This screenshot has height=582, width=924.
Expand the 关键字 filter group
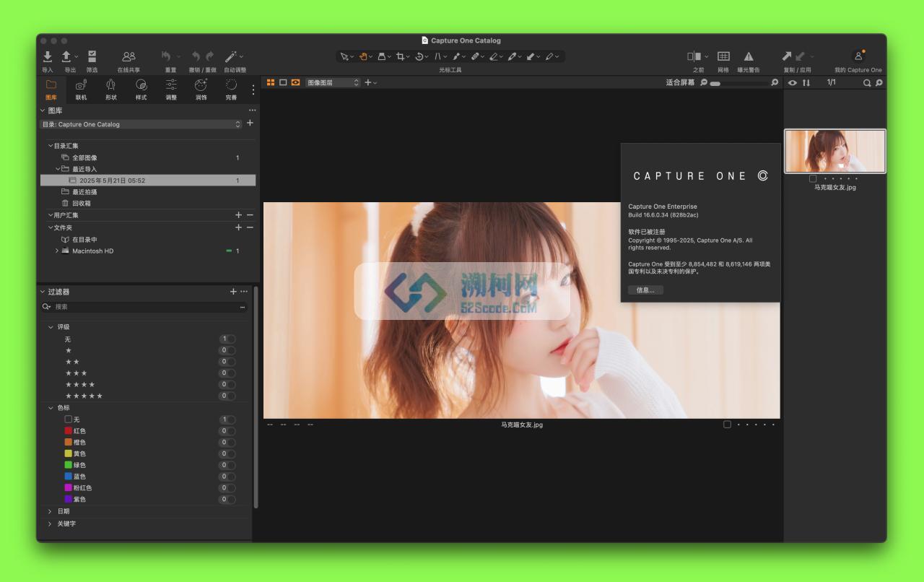pyautogui.click(x=50, y=524)
